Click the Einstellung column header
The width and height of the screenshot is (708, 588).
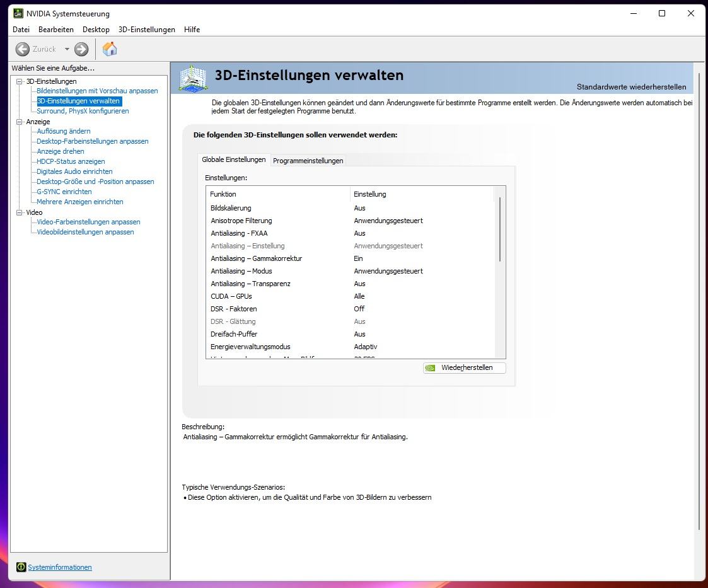422,194
